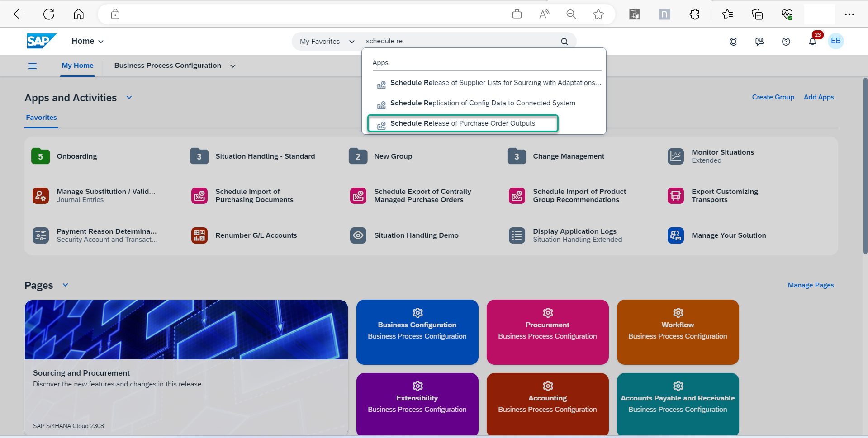
Task: Open the Help question mark icon
Action: [x=786, y=41]
